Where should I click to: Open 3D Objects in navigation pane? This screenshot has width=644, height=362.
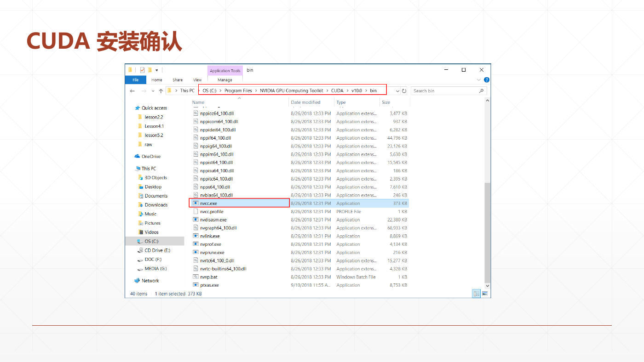coord(155,178)
